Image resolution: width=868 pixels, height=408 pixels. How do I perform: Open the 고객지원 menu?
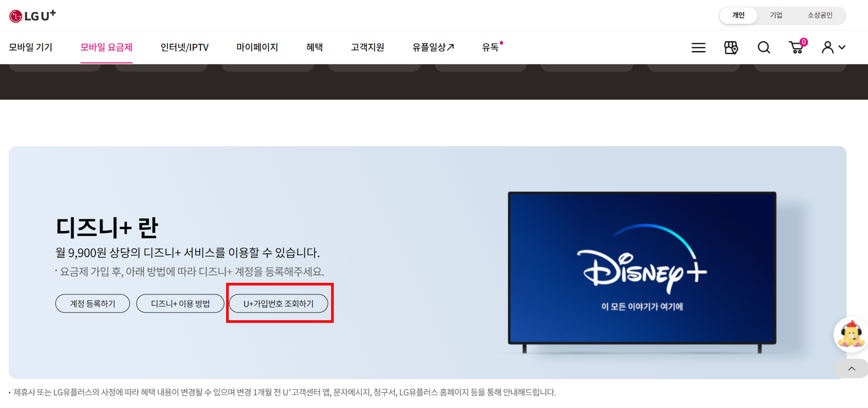point(368,47)
